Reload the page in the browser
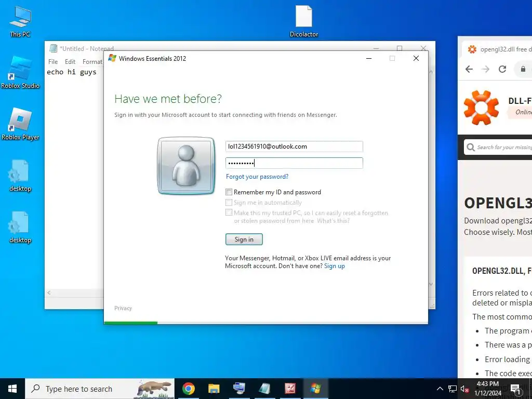This screenshot has width=532, height=399. point(502,69)
